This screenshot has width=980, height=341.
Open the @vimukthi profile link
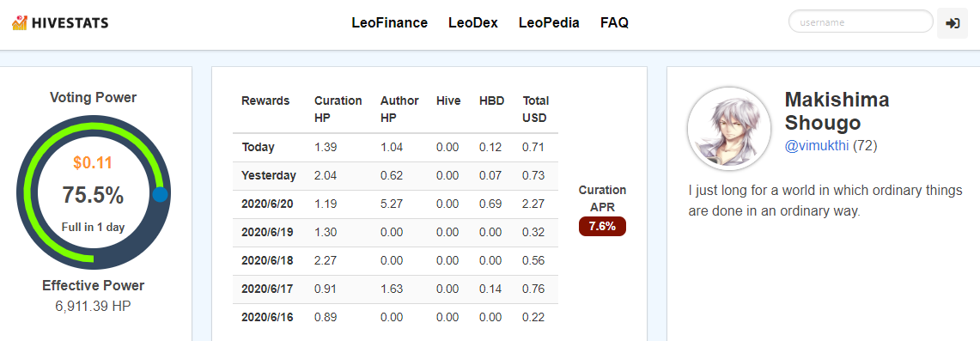click(817, 146)
